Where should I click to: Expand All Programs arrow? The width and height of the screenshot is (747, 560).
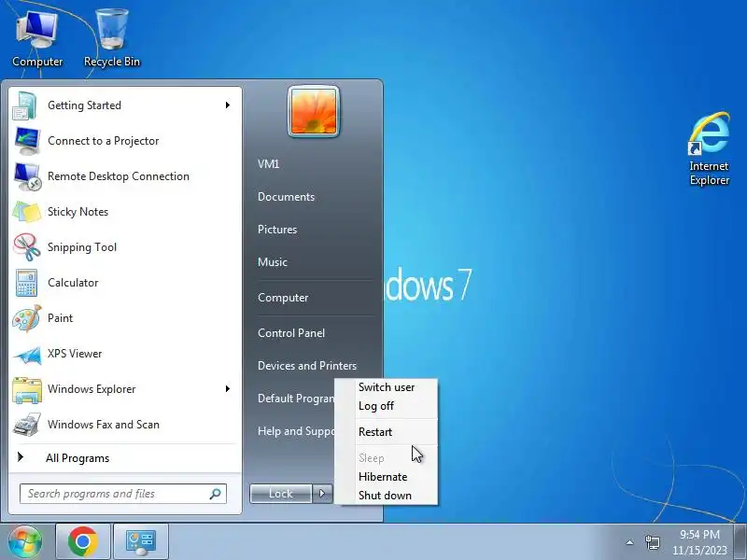(21, 457)
